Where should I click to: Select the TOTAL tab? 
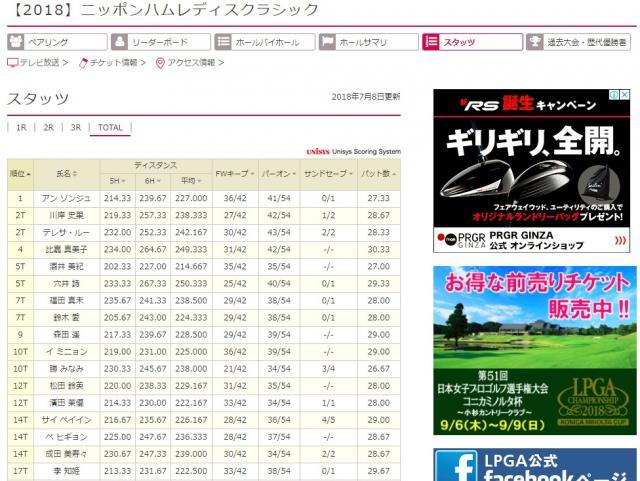click(x=110, y=127)
